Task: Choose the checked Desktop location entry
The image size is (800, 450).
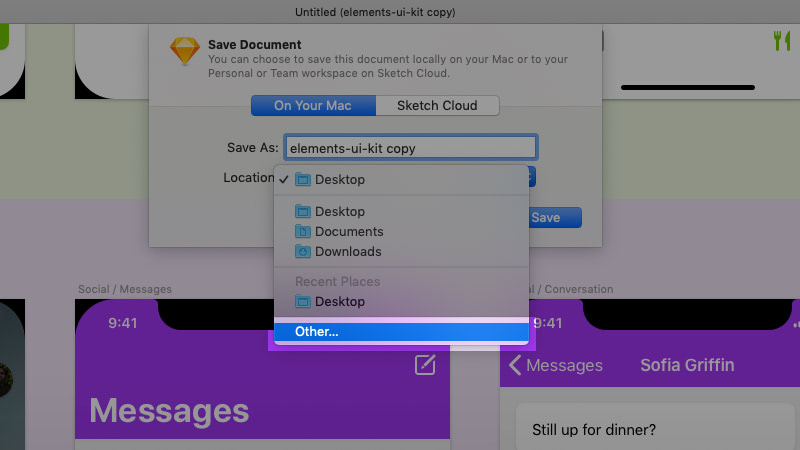Action: tap(401, 180)
